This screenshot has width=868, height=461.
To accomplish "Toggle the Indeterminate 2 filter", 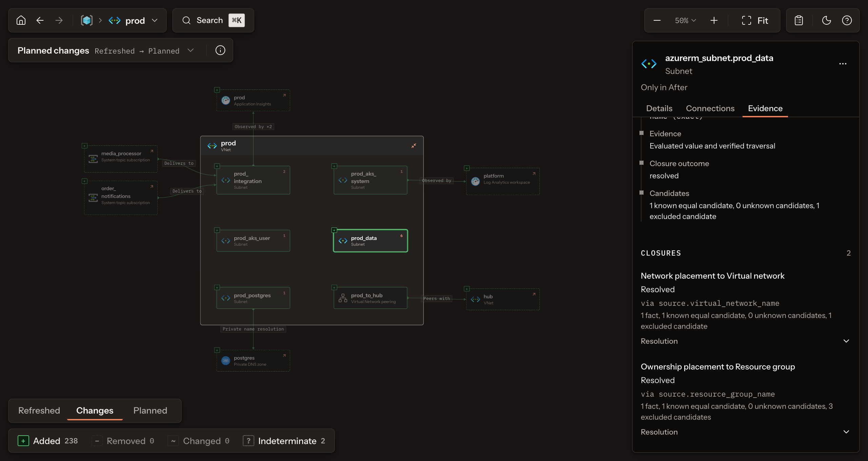I will [x=284, y=441].
